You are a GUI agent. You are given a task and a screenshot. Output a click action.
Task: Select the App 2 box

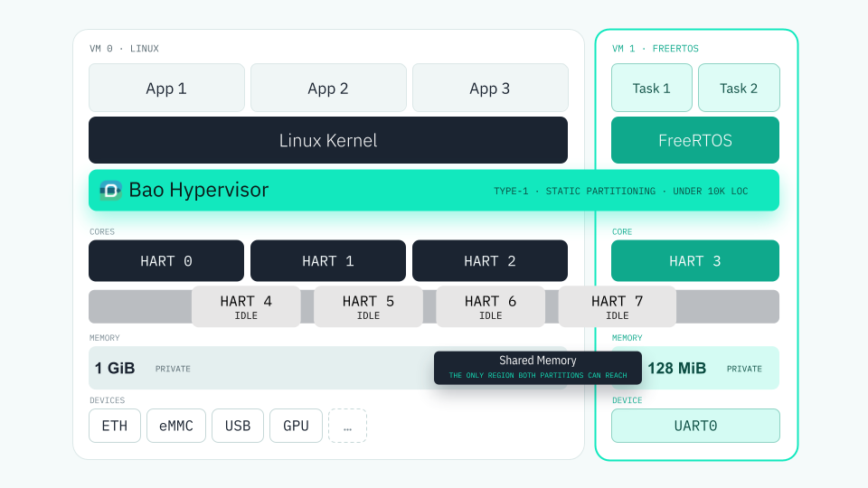(x=328, y=88)
